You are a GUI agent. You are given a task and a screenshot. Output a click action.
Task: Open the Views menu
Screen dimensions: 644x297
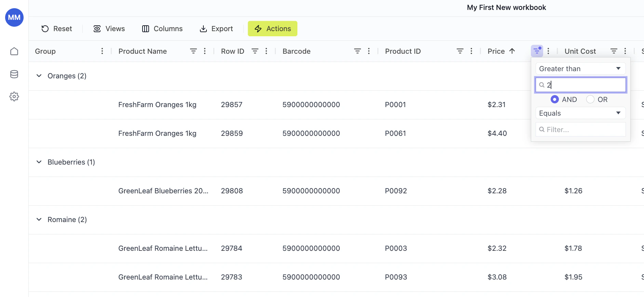pyautogui.click(x=109, y=29)
